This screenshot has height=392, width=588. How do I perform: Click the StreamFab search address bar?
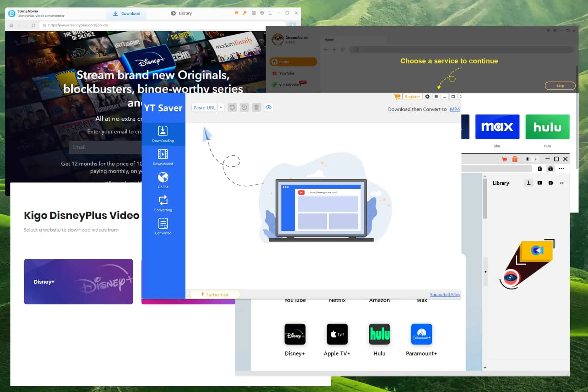[x=462, y=50]
